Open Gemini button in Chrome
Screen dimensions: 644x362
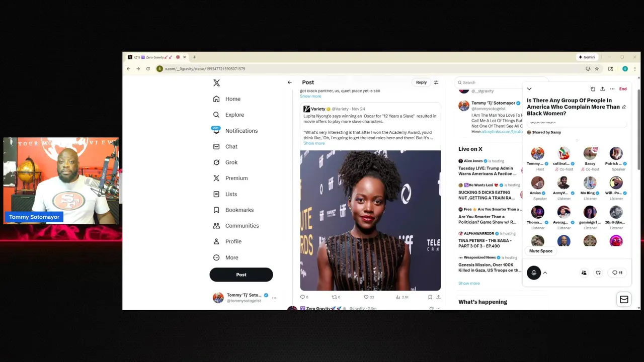pyautogui.click(x=587, y=57)
